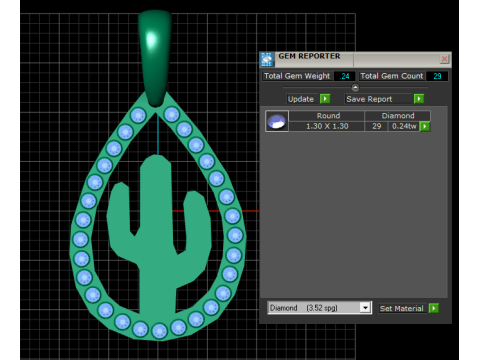Click the Total Gem Count value 29
Image resolution: width=480 pixels, height=360 pixels.
pos(437,76)
